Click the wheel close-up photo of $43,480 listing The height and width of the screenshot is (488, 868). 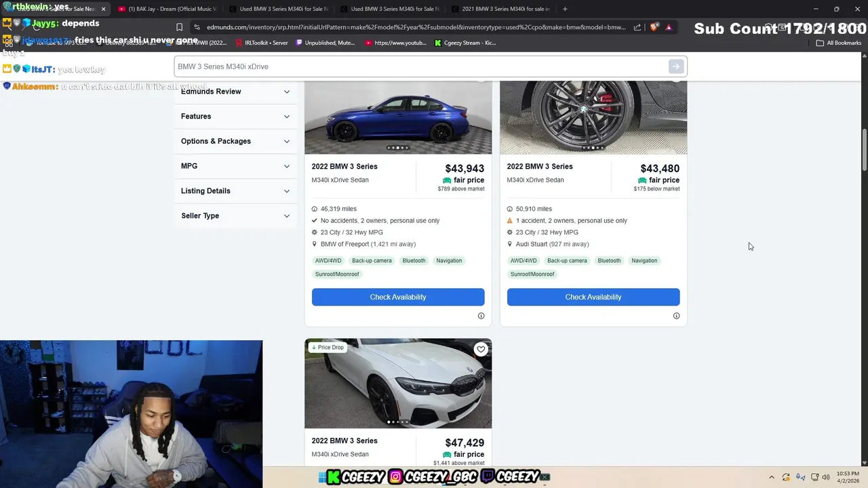click(593, 117)
